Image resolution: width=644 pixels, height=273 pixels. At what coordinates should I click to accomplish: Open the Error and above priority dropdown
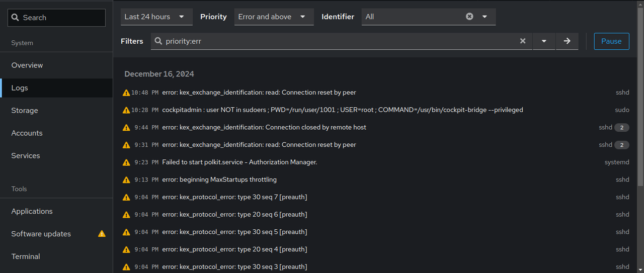pyautogui.click(x=274, y=17)
